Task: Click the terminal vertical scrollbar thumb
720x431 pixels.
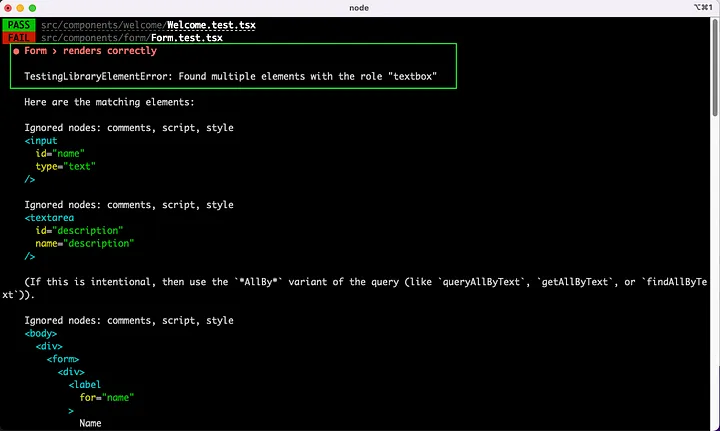Action: (x=715, y=68)
